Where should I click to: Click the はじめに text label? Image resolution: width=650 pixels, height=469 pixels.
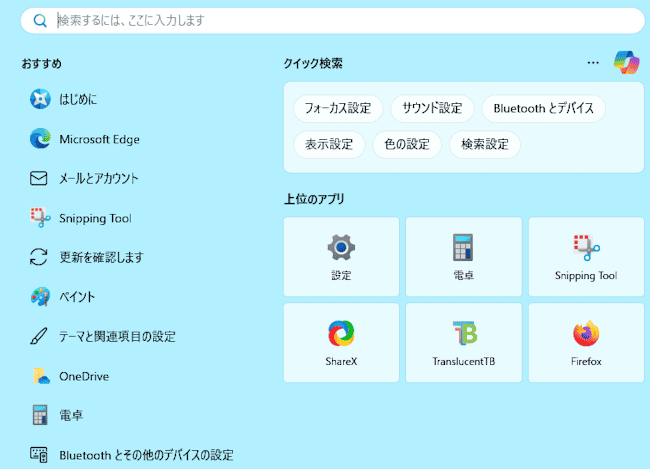click(x=78, y=99)
